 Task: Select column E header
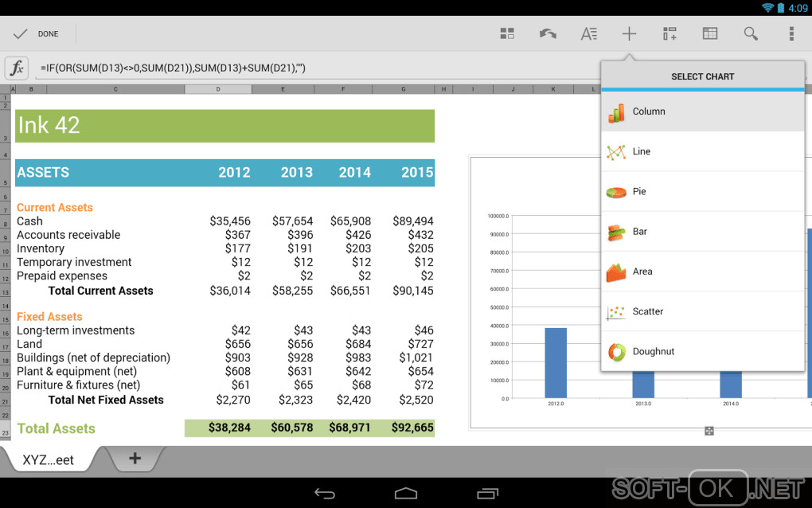pos(283,89)
